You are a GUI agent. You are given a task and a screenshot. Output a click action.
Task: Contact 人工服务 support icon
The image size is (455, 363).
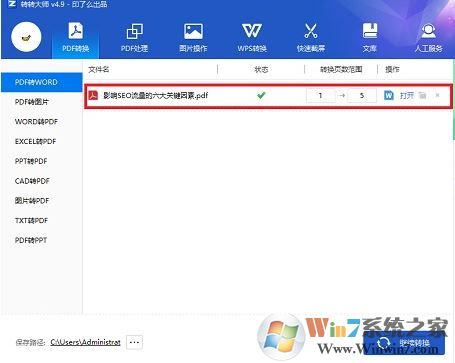pos(428,37)
